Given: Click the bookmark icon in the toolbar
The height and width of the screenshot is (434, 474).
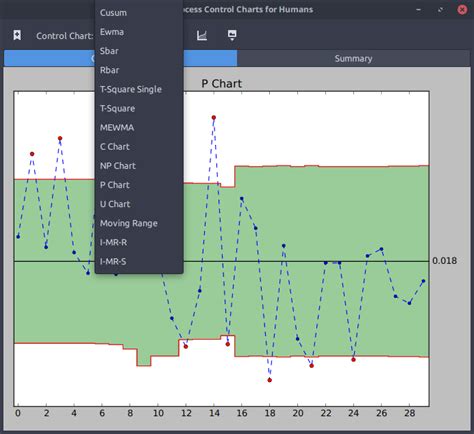Looking at the screenshot, I should coord(17,35).
